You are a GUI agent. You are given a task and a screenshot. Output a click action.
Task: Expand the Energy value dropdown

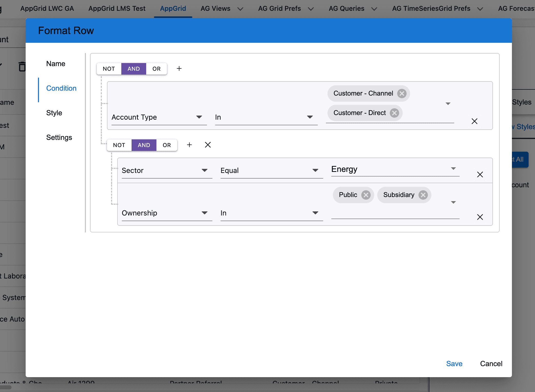pos(453,169)
